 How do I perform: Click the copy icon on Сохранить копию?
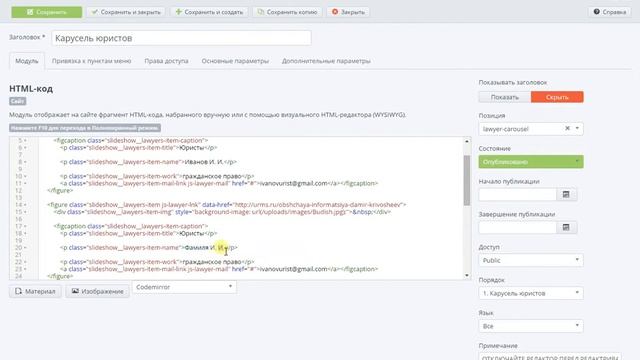pyautogui.click(x=260, y=12)
